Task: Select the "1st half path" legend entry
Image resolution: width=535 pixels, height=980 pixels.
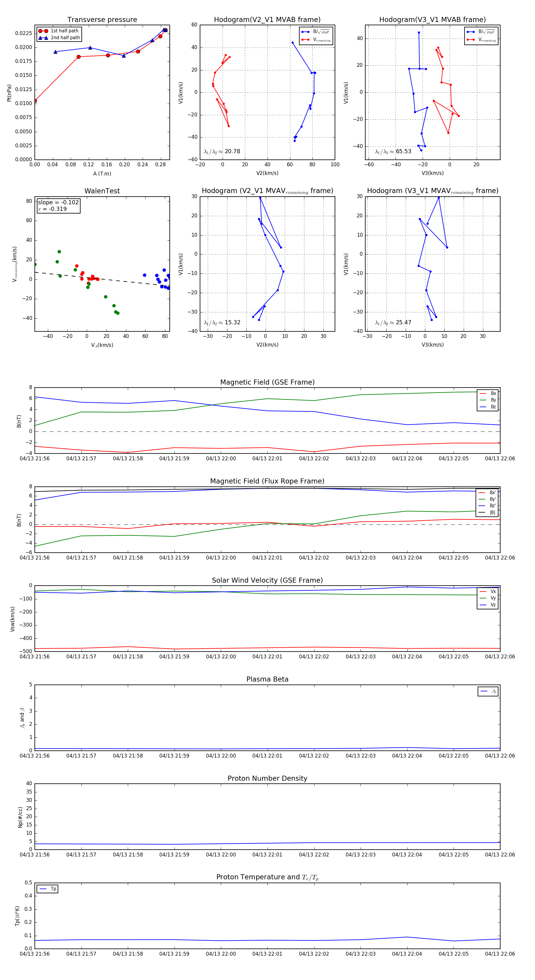Action: click(x=59, y=31)
